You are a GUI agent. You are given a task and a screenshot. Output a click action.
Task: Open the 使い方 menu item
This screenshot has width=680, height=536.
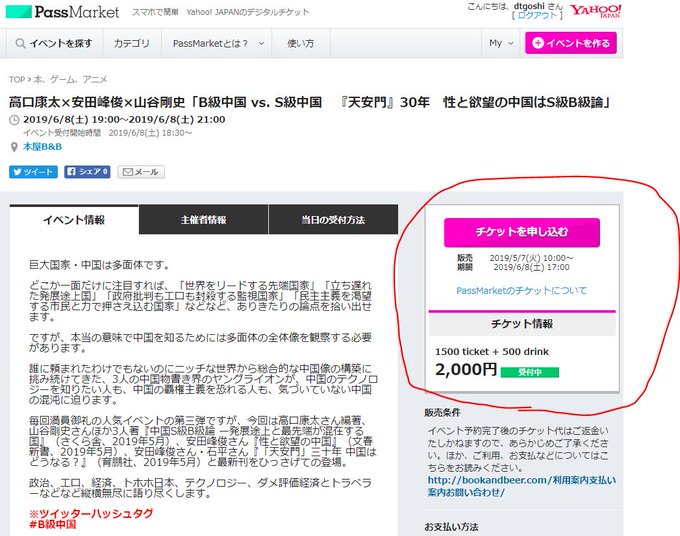pyautogui.click(x=301, y=43)
